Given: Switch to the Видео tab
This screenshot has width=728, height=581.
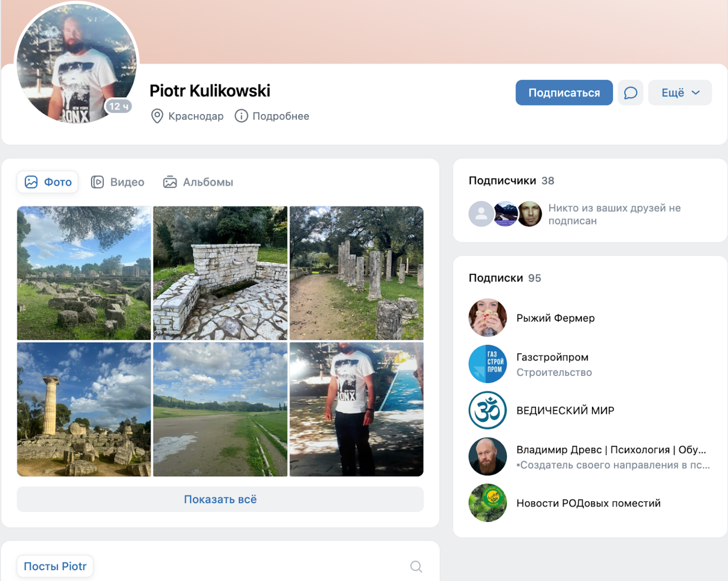Looking at the screenshot, I should click(x=118, y=182).
